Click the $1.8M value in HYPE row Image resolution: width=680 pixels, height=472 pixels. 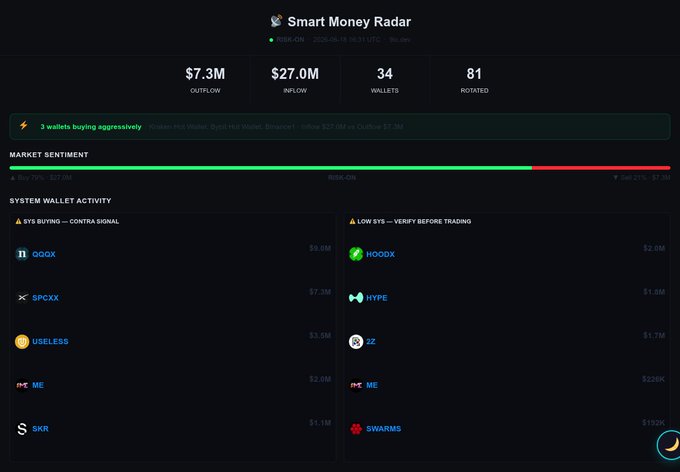click(654, 292)
